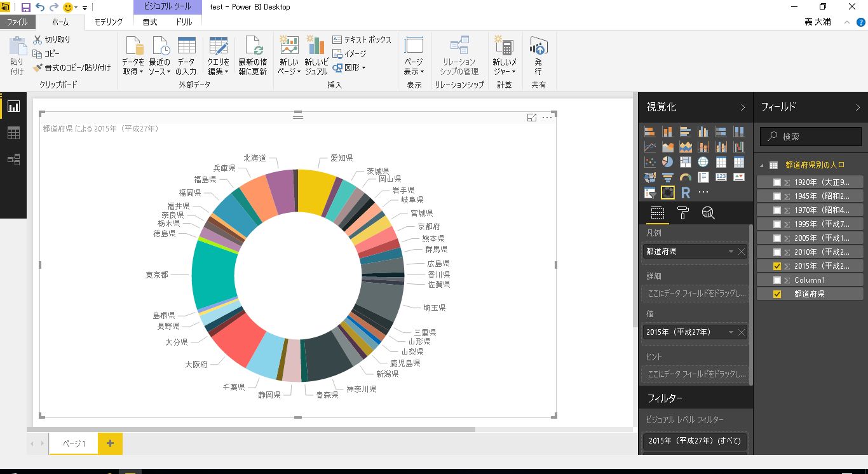Open Relationships view in left sidebar
Viewport: 868px width, 474px height.
pyautogui.click(x=13, y=159)
